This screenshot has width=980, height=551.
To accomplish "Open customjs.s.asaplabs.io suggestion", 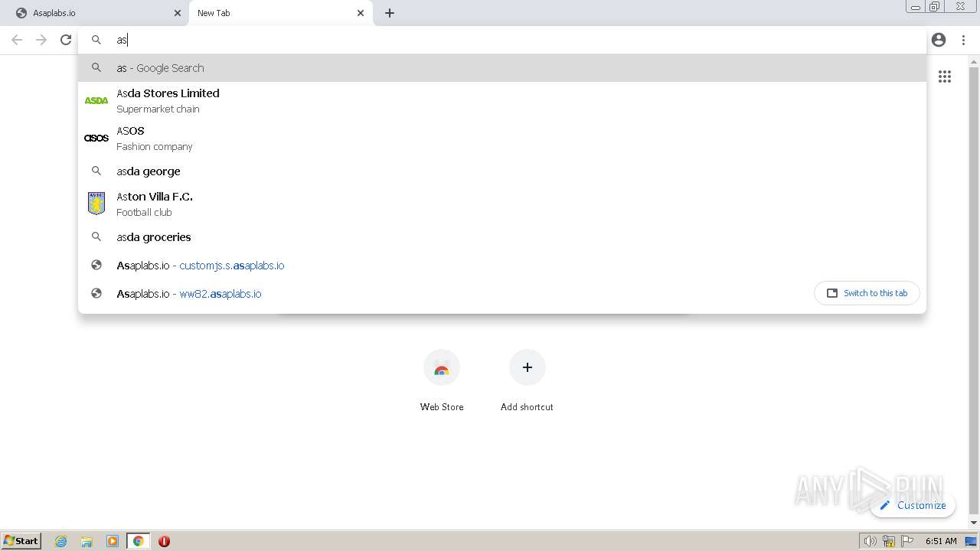I will pos(502,266).
